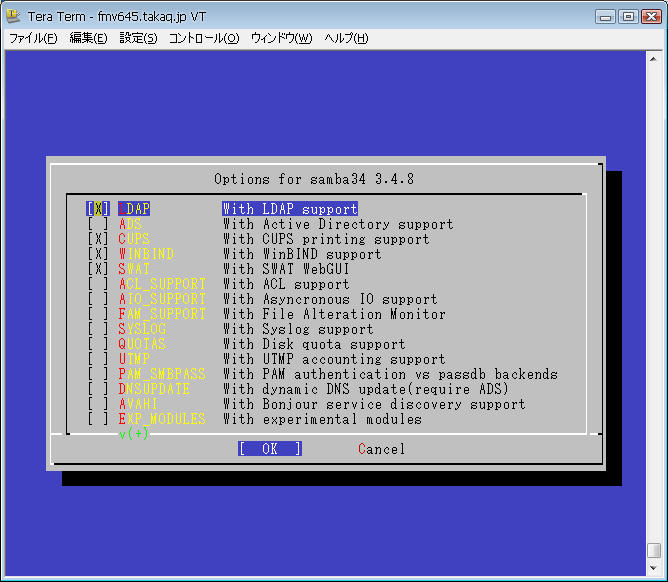Click 'With ACL support' description
668x582 pixels.
tap(286, 284)
